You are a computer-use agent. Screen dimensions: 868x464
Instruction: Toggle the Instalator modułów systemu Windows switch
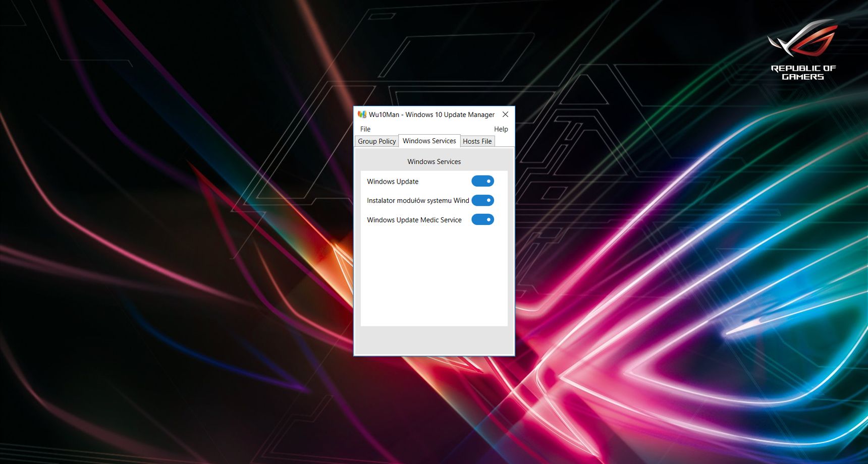click(x=482, y=200)
